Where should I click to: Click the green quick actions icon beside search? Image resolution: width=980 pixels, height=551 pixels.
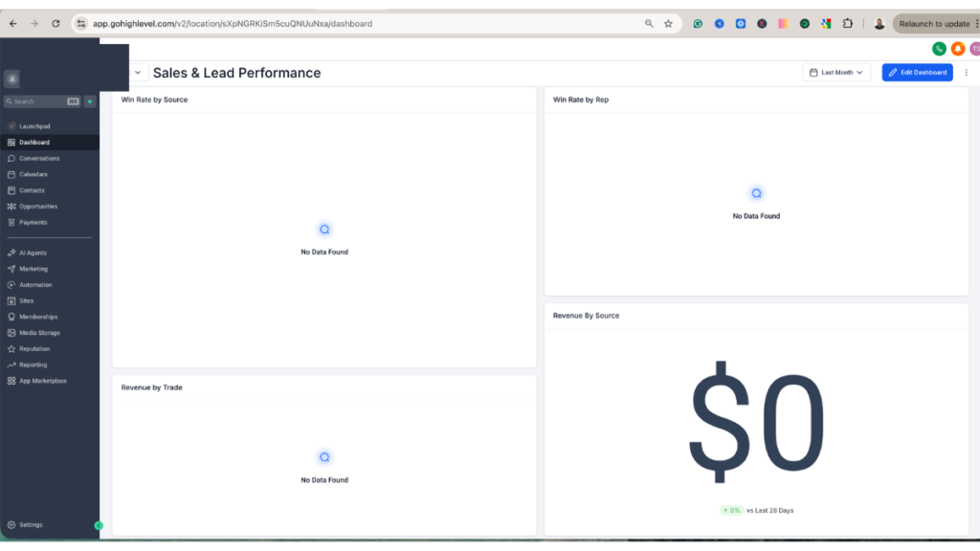click(90, 101)
